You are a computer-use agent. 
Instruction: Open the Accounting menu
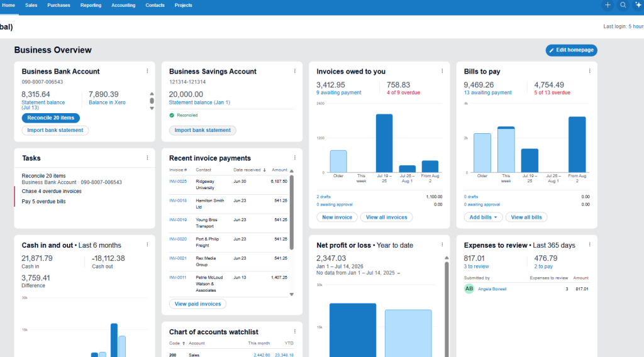(123, 5)
